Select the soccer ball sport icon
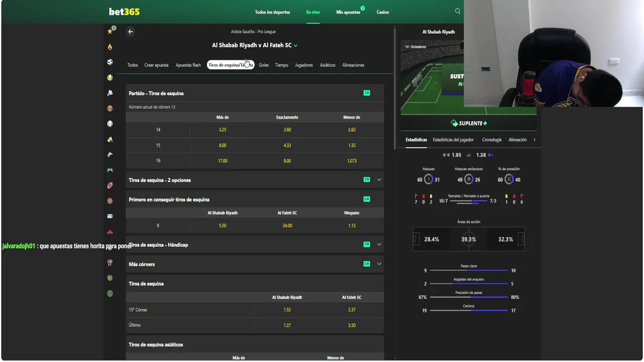The height and width of the screenshot is (362, 644). click(x=110, y=62)
